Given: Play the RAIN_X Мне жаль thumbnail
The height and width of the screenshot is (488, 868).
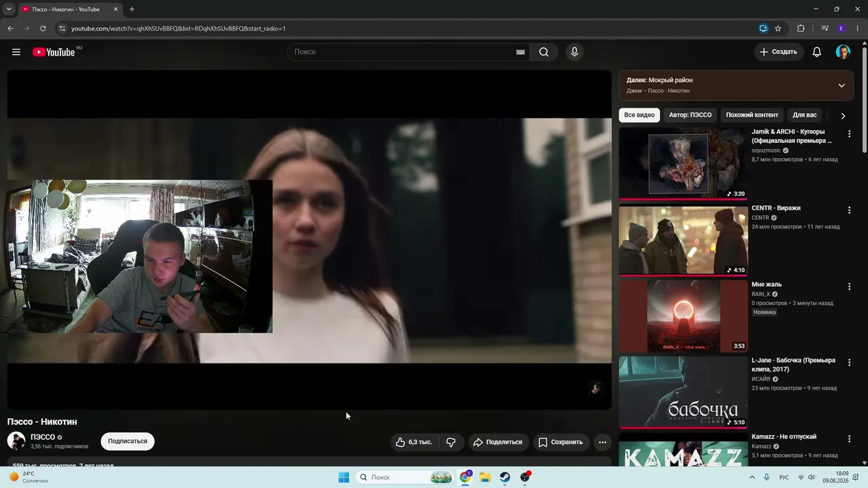Looking at the screenshot, I should [683, 316].
